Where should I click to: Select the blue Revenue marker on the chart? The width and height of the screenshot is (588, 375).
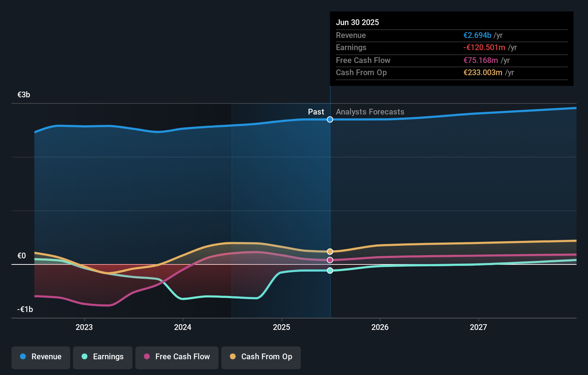(x=330, y=120)
